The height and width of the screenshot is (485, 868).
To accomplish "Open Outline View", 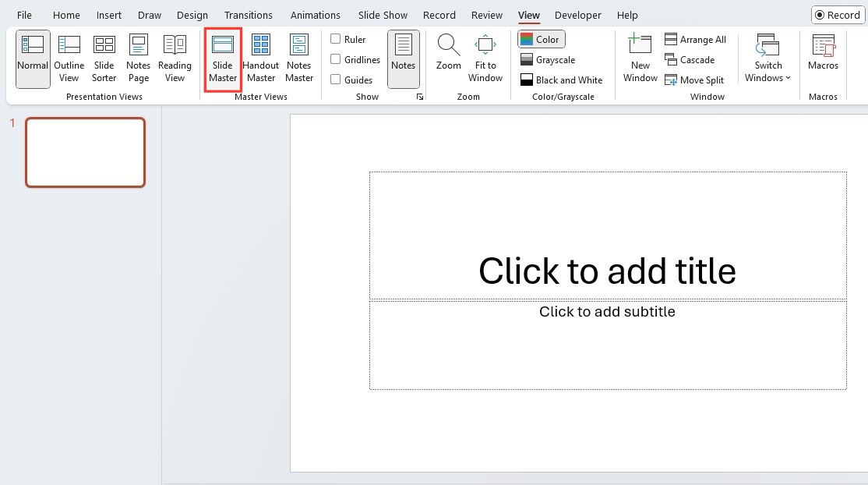I will [69, 58].
